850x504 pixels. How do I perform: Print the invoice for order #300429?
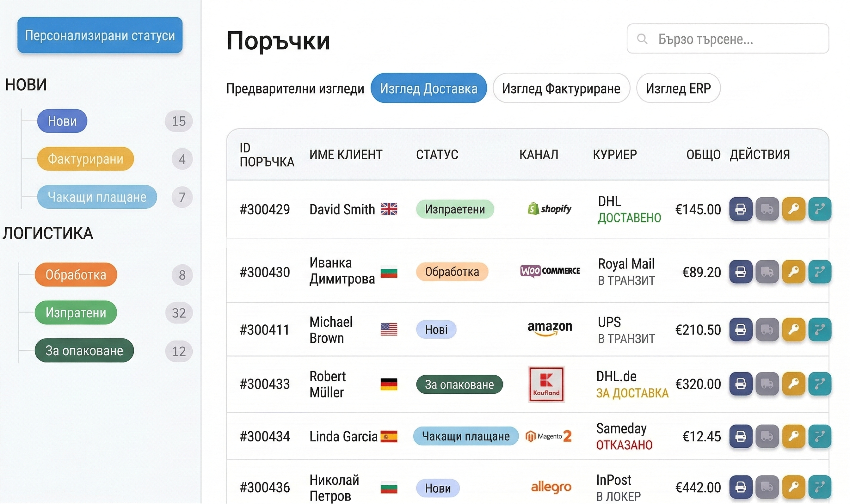coord(741,209)
